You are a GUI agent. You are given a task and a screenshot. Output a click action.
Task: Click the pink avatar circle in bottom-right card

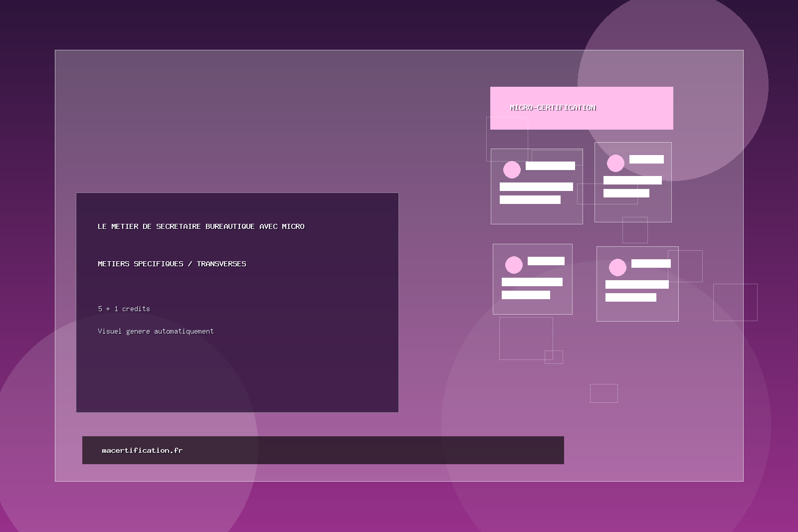click(x=617, y=267)
